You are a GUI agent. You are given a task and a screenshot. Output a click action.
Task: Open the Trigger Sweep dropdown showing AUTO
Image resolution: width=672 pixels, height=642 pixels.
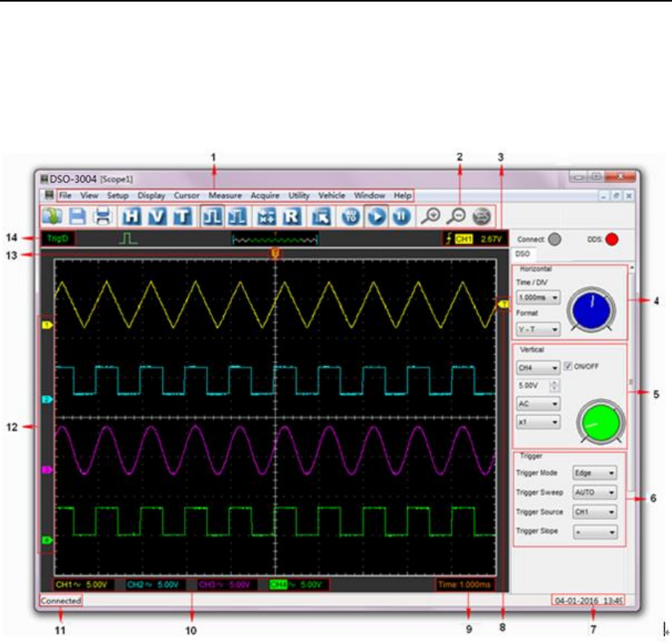tap(595, 493)
